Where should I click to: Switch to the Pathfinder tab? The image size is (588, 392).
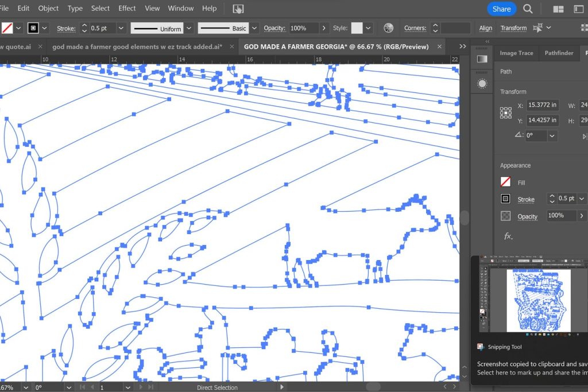coord(559,53)
